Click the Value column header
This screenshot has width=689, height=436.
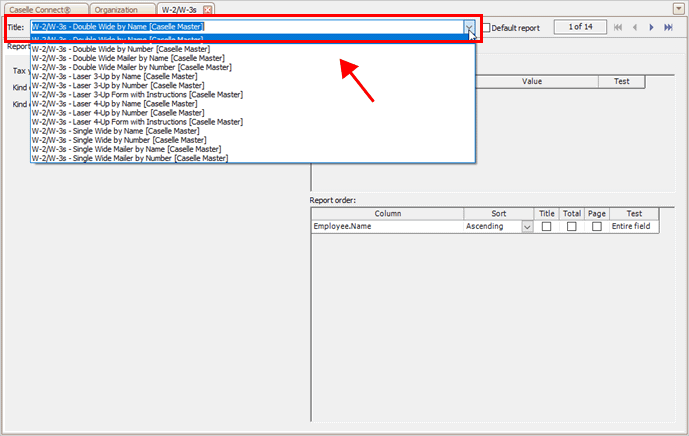click(x=532, y=81)
